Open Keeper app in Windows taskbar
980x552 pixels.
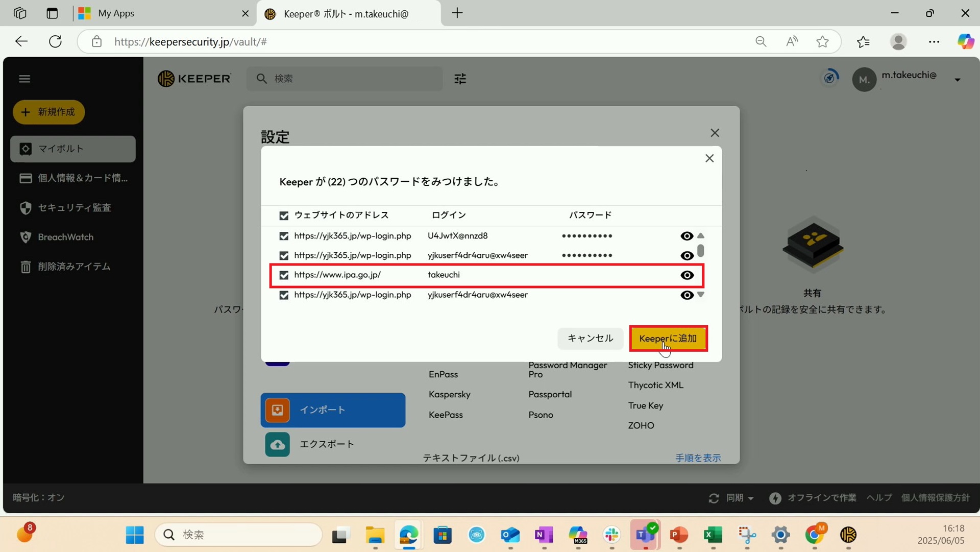[848, 535]
